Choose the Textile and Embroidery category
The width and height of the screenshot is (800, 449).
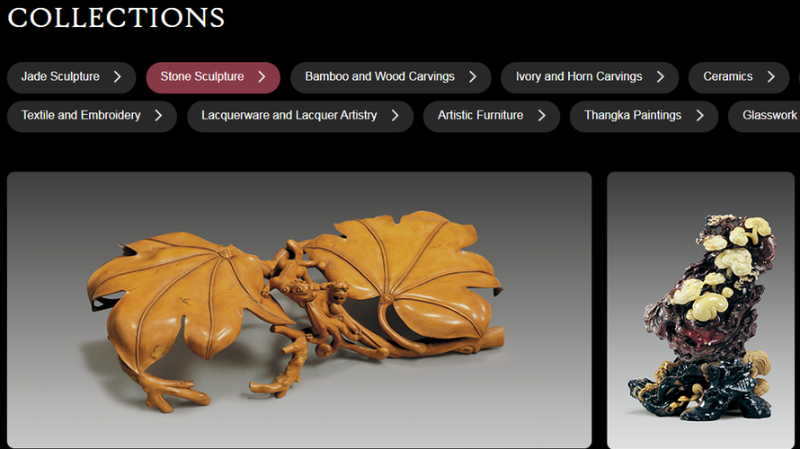click(92, 116)
